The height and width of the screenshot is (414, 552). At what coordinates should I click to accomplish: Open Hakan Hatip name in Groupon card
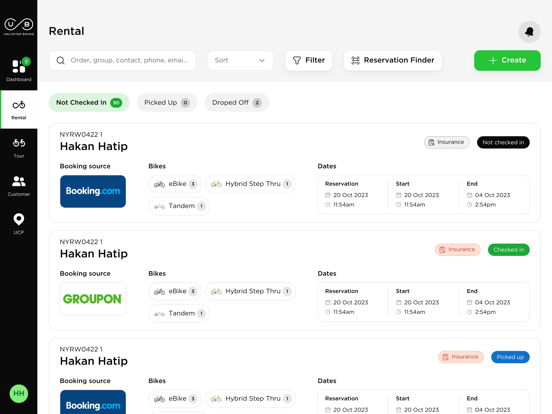coord(94,253)
